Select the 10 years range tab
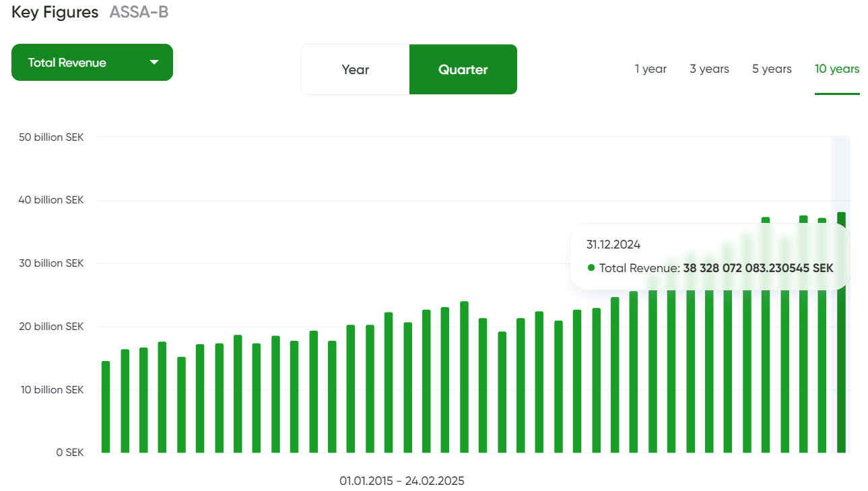 click(837, 69)
